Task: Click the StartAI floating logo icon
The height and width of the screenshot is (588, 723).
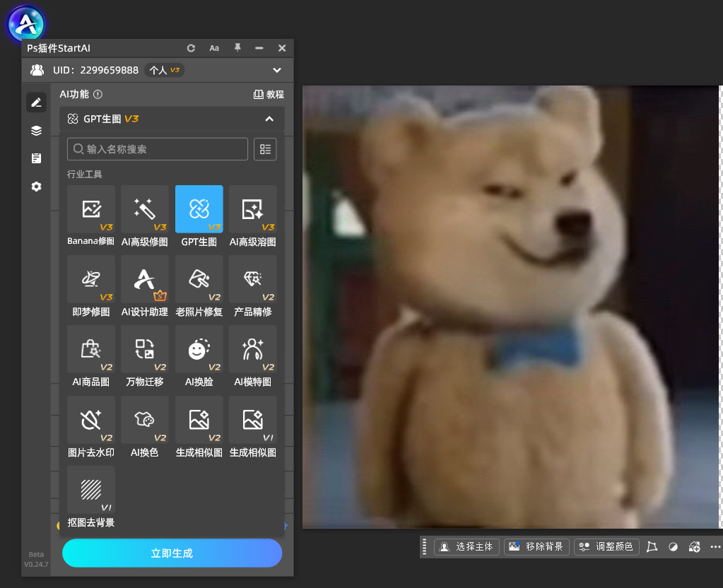Action: (x=26, y=24)
